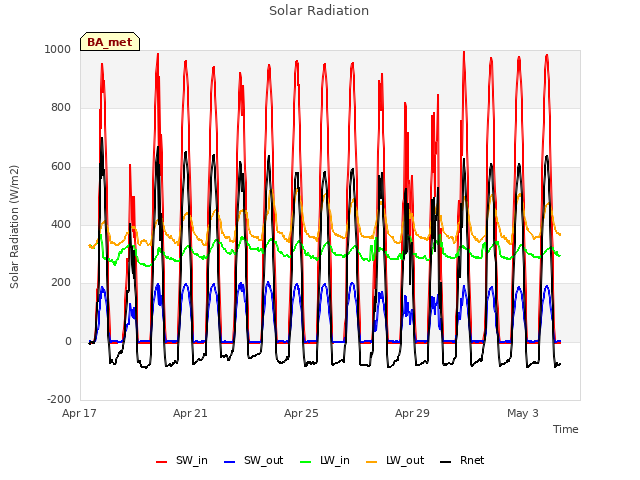Click the 600 y-axis tick label
The width and height of the screenshot is (640, 480).
pos(61,167)
